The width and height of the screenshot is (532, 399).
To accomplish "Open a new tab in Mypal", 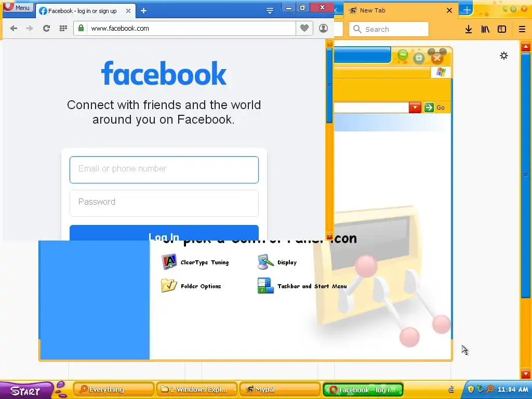I will coord(467,10).
